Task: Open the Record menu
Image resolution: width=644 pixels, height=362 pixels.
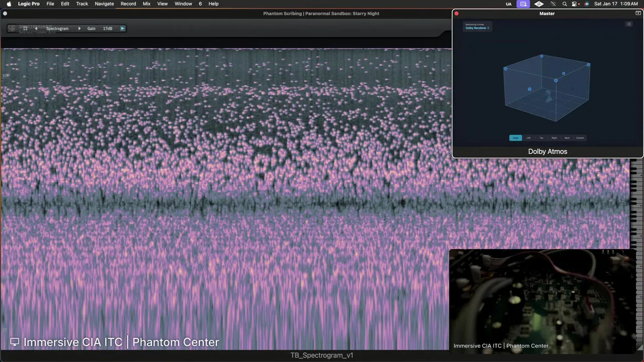Action: click(x=128, y=4)
